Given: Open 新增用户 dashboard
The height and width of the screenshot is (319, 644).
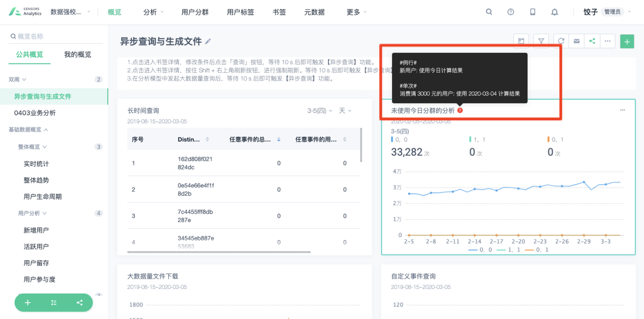Looking at the screenshot, I should (36, 230).
